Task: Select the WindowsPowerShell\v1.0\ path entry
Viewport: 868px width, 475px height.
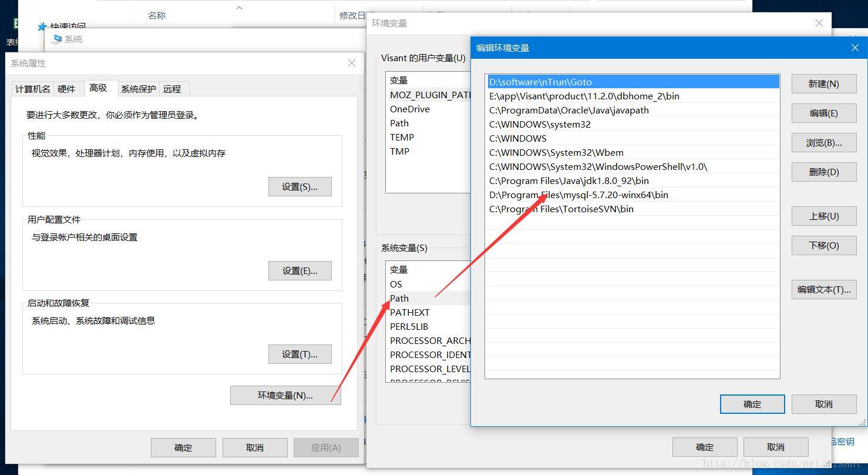Action: click(x=633, y=166)
